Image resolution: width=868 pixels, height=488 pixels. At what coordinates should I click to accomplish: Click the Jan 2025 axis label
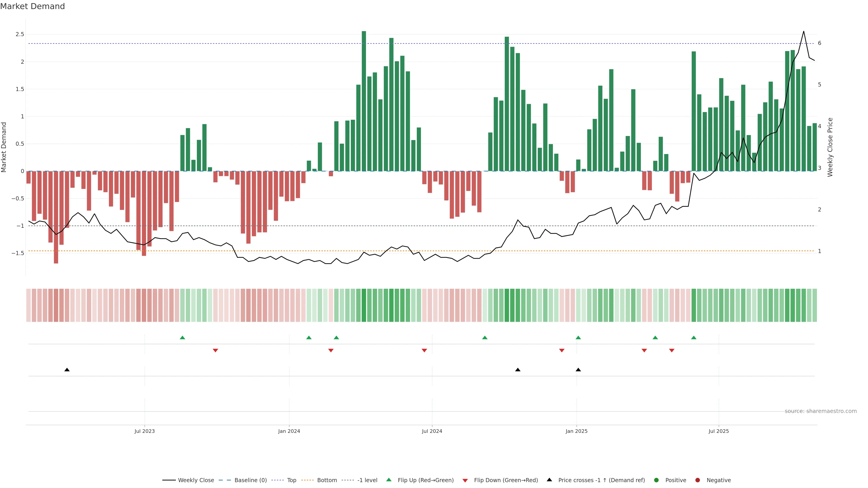coord(576,431)
